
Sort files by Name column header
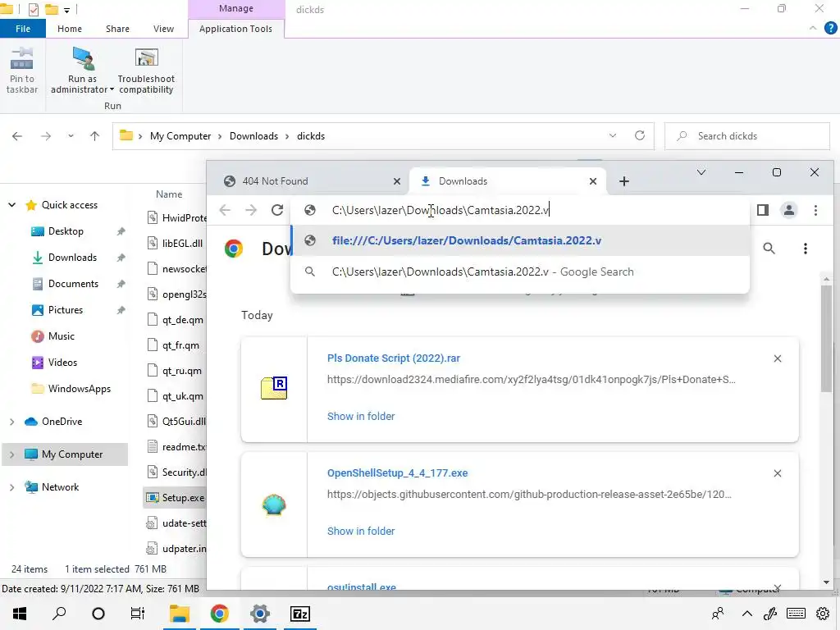pos(169,194)
